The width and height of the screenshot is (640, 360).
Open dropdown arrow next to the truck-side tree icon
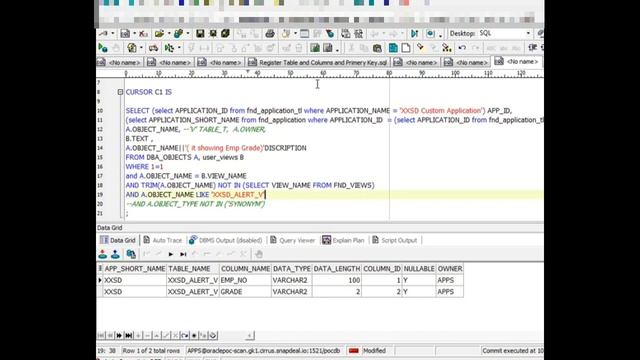(x=179, y=48)
